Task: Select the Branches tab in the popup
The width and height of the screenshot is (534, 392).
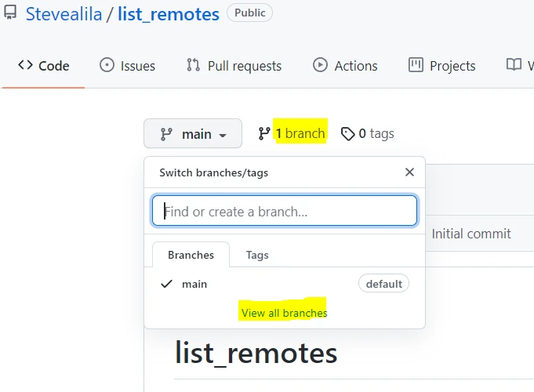Action: pos(191,255)
